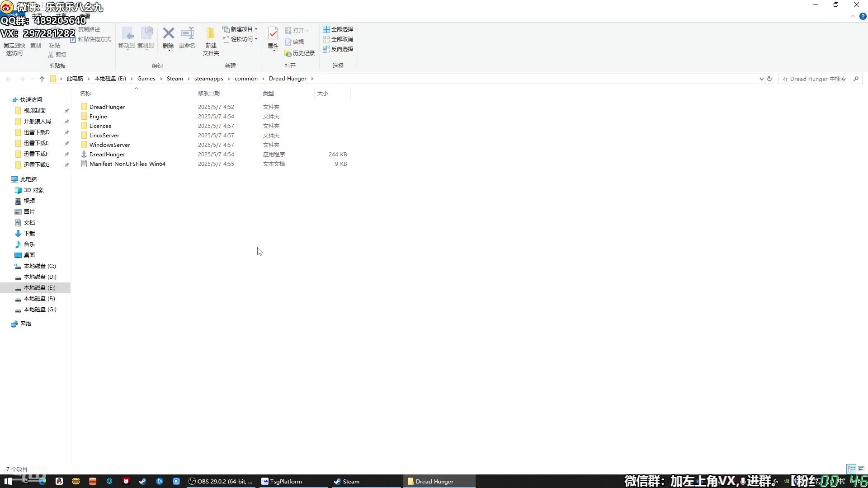Click Paste shortcut (粘贴快捷方式)
The image size is (868, 488).
[90, 39]
